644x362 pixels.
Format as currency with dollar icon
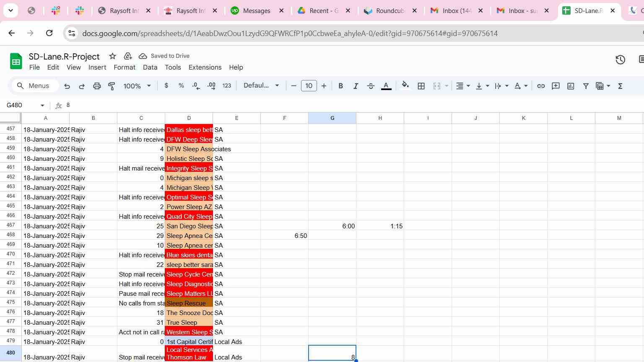166,86
